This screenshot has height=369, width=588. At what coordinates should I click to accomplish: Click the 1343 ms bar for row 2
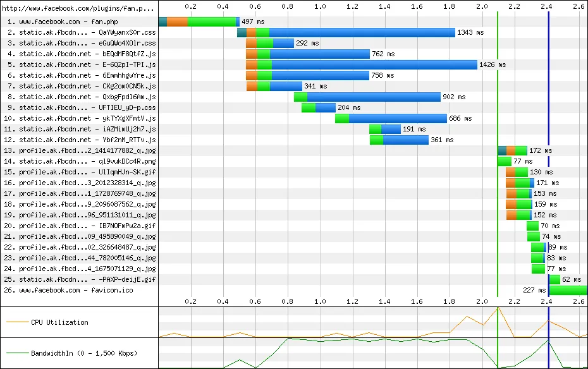[362, 32]
